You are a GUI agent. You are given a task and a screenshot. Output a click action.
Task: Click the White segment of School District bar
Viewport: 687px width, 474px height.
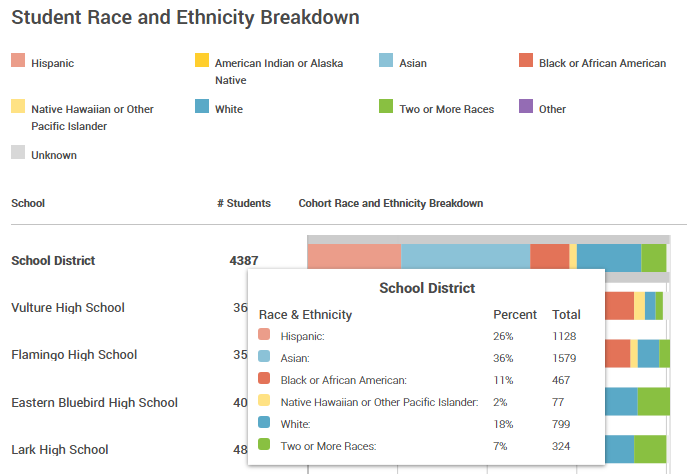[608, 257]
